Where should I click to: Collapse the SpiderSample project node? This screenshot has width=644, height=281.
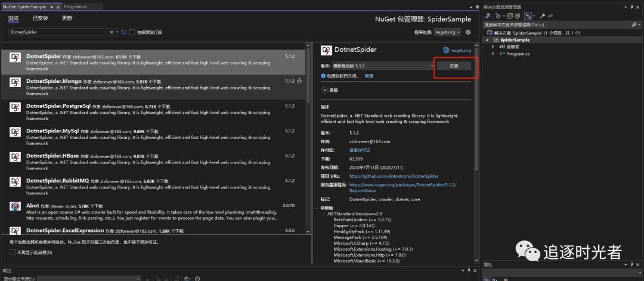(488, 40)
